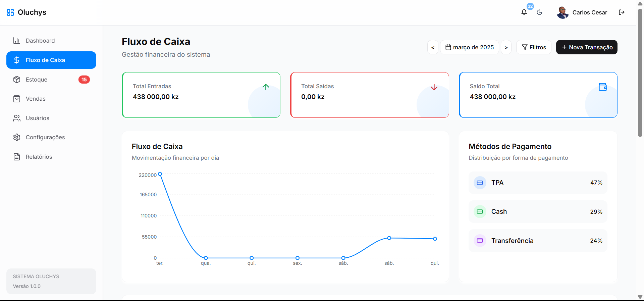
Task: Click green up arrow on Total Entradas
Action: coord(266,87)
